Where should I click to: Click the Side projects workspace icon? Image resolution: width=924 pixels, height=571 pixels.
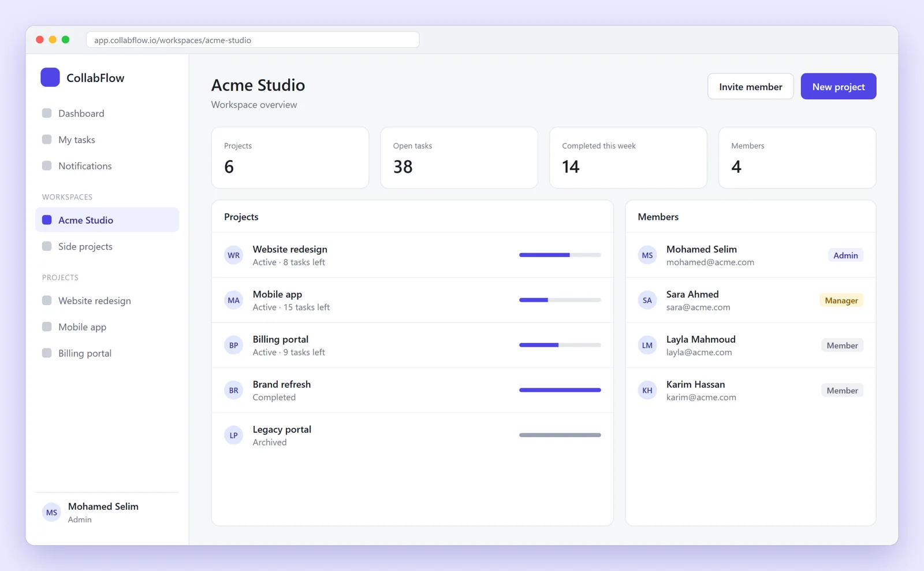click(x=47, y=246)
